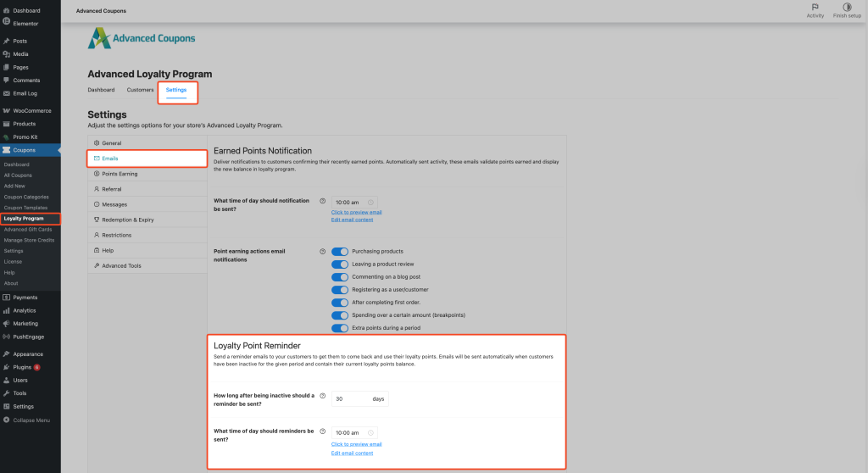Open the Referral settings section
This screenshot has height=473, width=868.
(x=147, y=189)
